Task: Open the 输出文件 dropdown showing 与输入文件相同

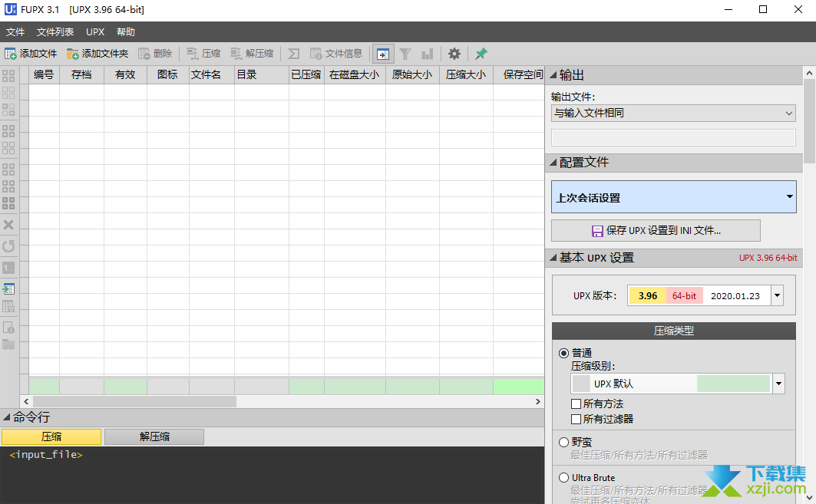Action: (673, 113)
